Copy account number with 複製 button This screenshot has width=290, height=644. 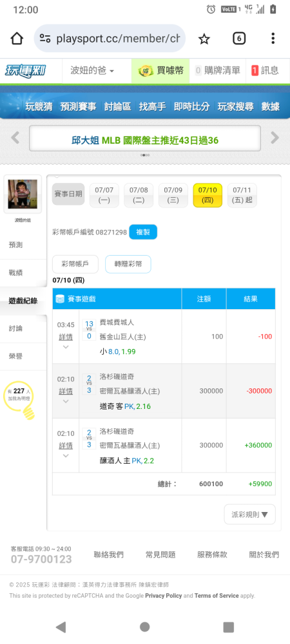143,232
